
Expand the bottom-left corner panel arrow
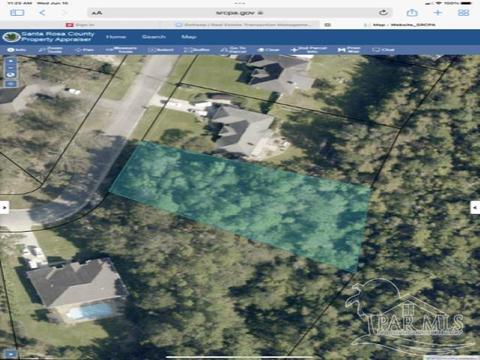[10, 354]
